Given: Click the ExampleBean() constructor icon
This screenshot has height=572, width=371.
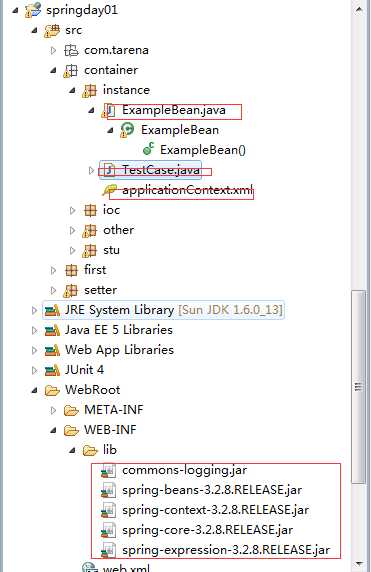Looking at the screenshot, I should tap(148, 149).
